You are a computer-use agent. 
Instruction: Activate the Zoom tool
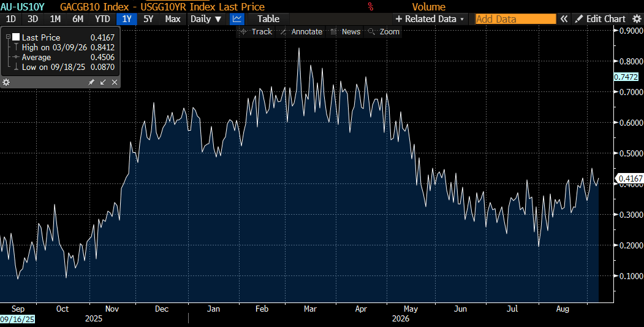point(384,32)
